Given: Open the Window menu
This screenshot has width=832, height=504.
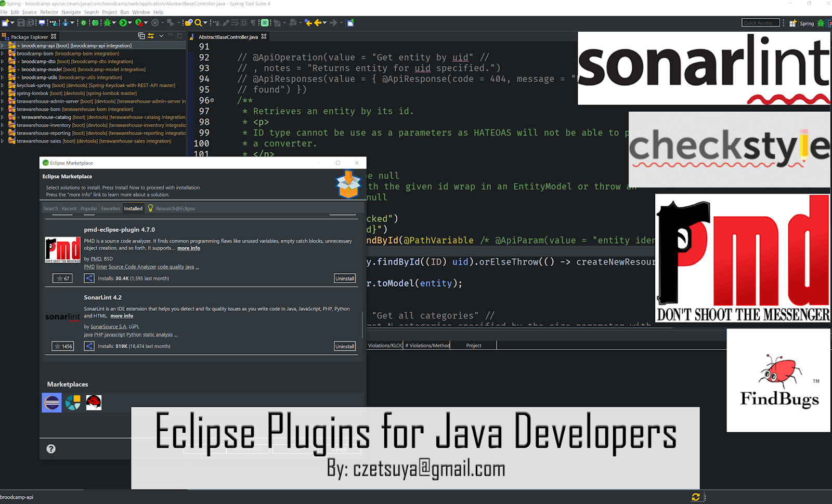Looking at the screenshot, I should point(141,12).
